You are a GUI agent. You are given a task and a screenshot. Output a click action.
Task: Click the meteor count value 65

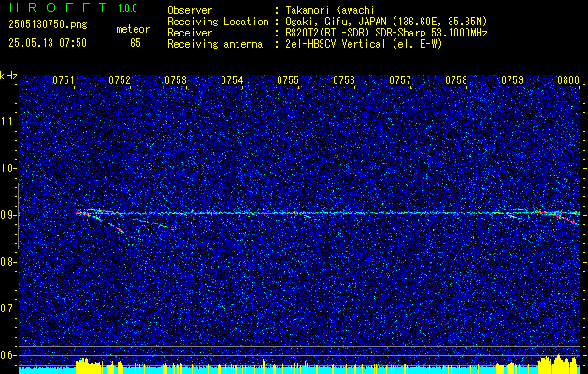pos(136,43)
